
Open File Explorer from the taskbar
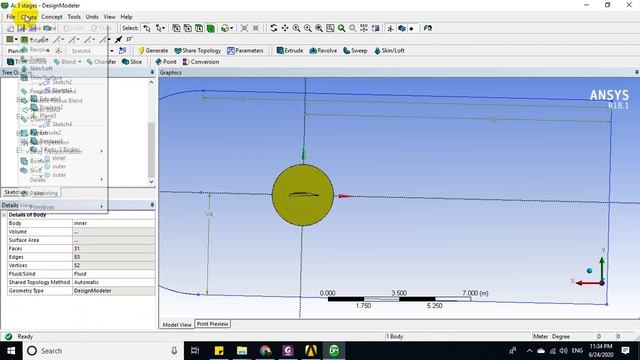(242, 351)
